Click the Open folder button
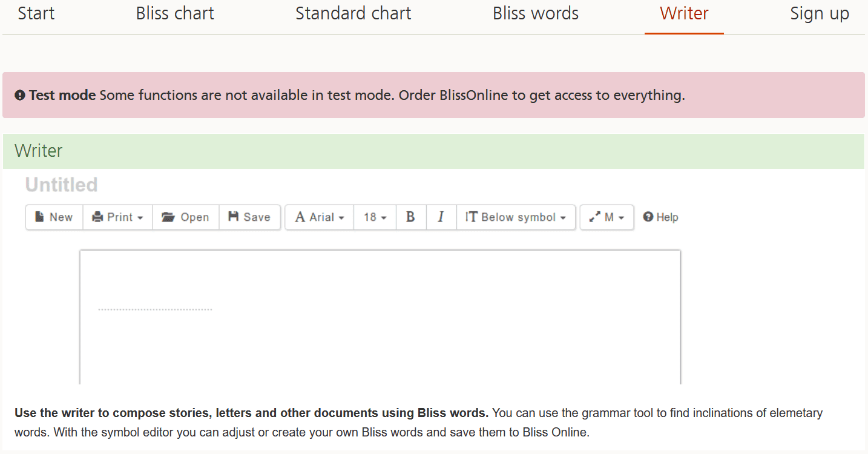The image size is (868, 454). 185,217
